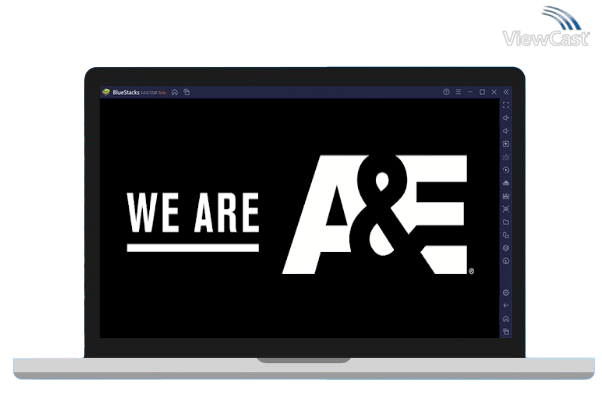Screen dimensions: 602x414
Task: Click the circular play macro icon in sidebar
Action: [506, 170]
